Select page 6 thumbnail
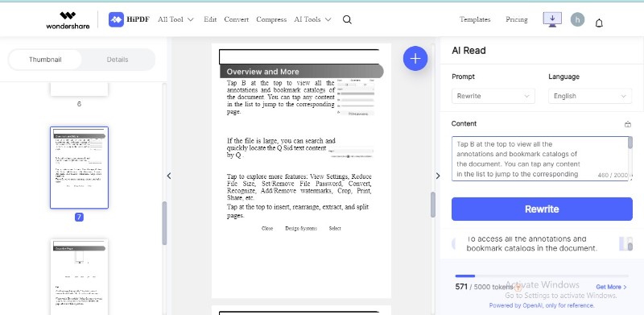Screen dimensions: 644x315 (x=79, y=89)
